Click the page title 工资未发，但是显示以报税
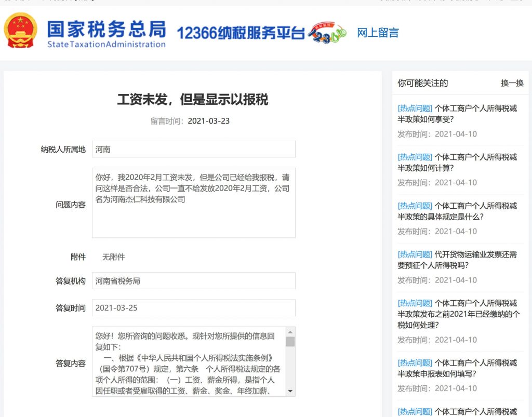 [193, 100]
